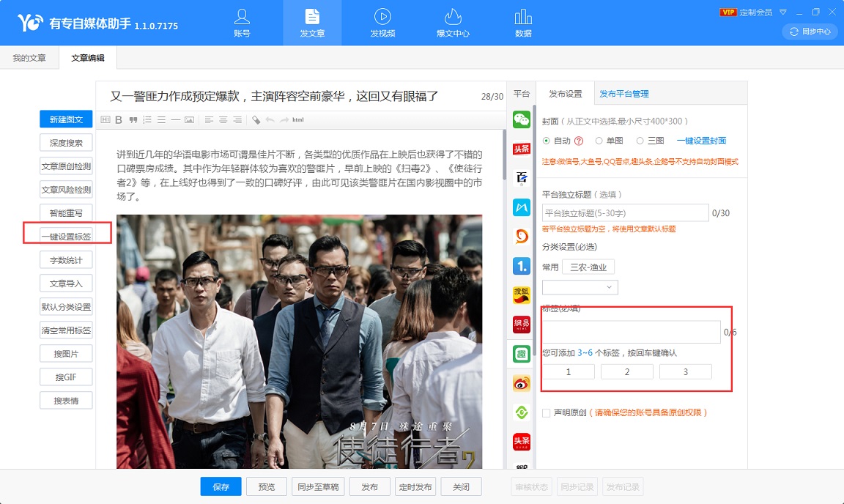Insert an image with the picture icon
This screenshot has width=844, height=504.
point(190,119)
